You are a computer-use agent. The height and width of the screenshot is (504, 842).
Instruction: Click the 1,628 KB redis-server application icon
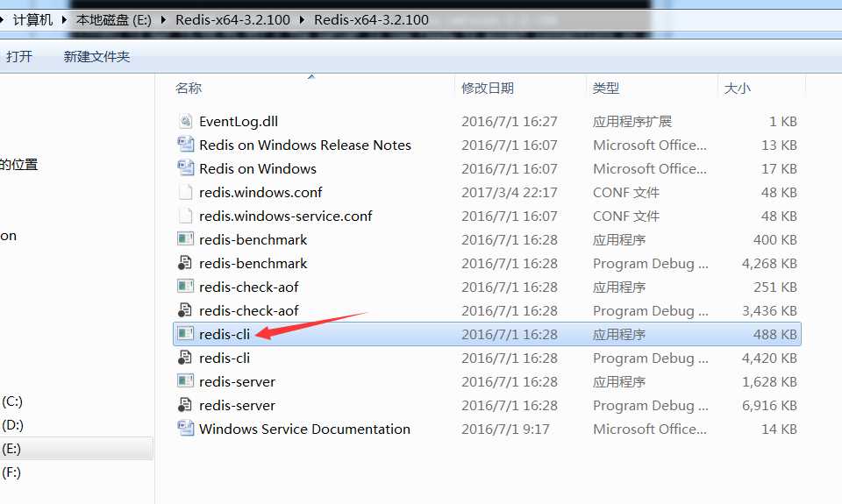coord(185,381)
